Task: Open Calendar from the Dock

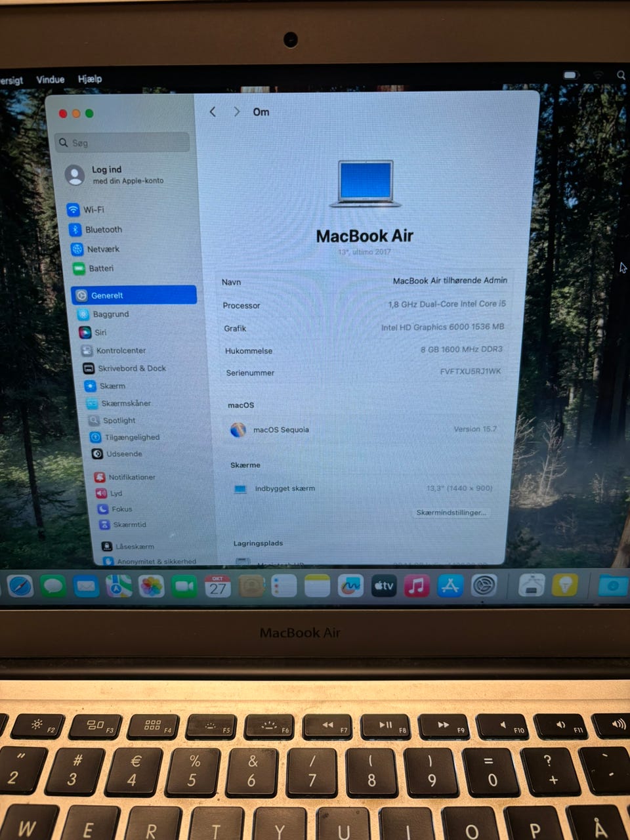Action: coord(218,586)
